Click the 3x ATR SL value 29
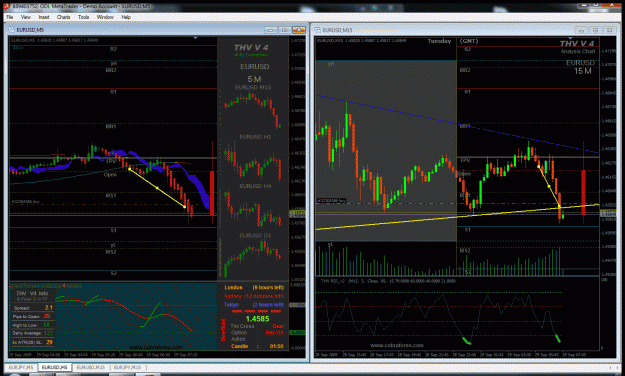The height and width of the screenshot is (376, 625). (49, 342)
